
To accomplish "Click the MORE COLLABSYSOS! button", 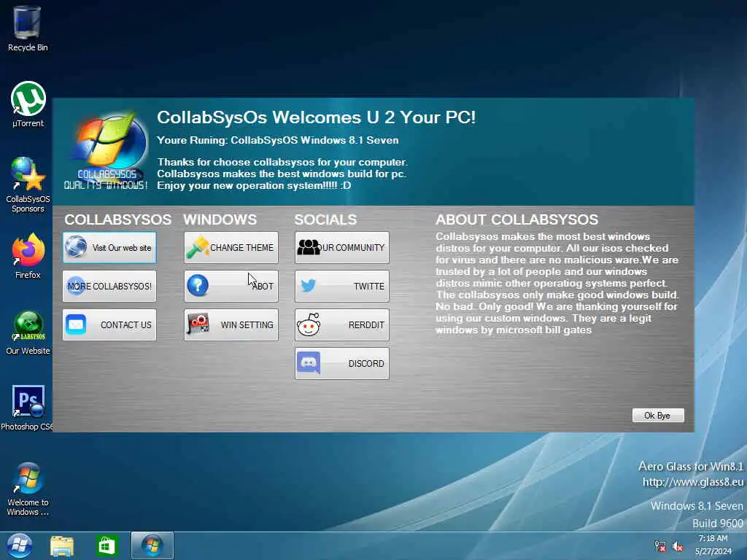I will (x=109, y=286).
